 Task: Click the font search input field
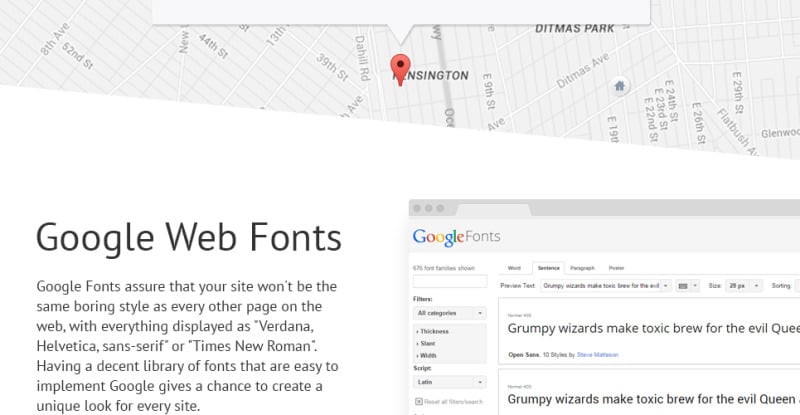pos(449,281)
